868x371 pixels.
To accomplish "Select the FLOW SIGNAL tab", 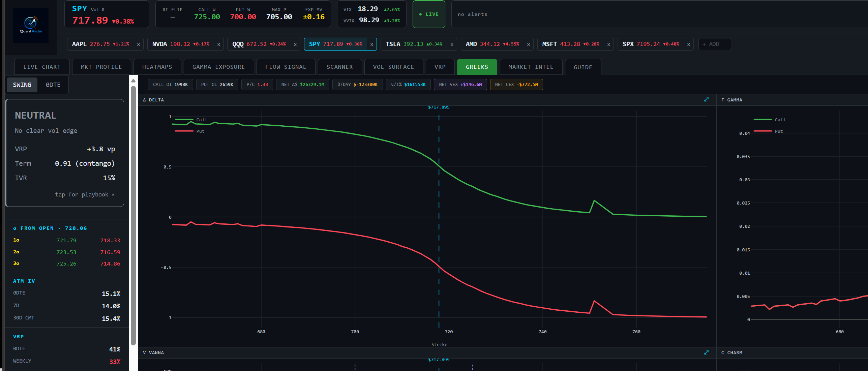I will tap(286, 67).
